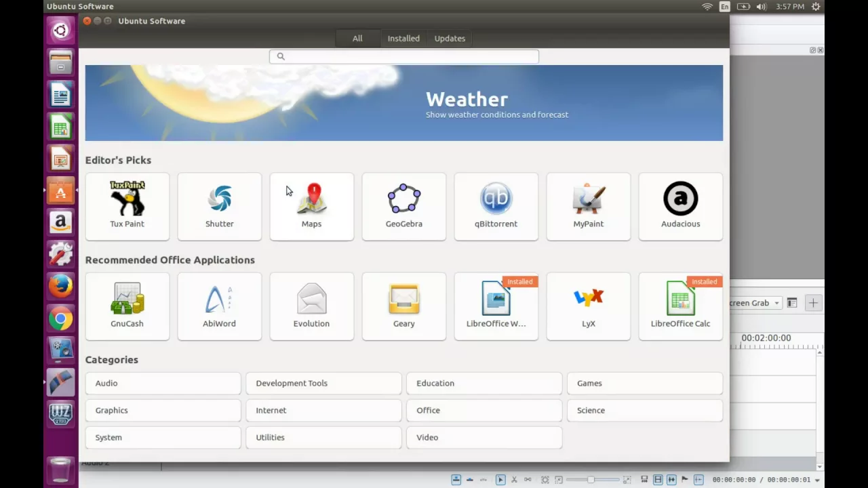Viewport: 868px width, 488px height.
Task: Launch Google Chrome from launcher
Action: click(60, 319)
